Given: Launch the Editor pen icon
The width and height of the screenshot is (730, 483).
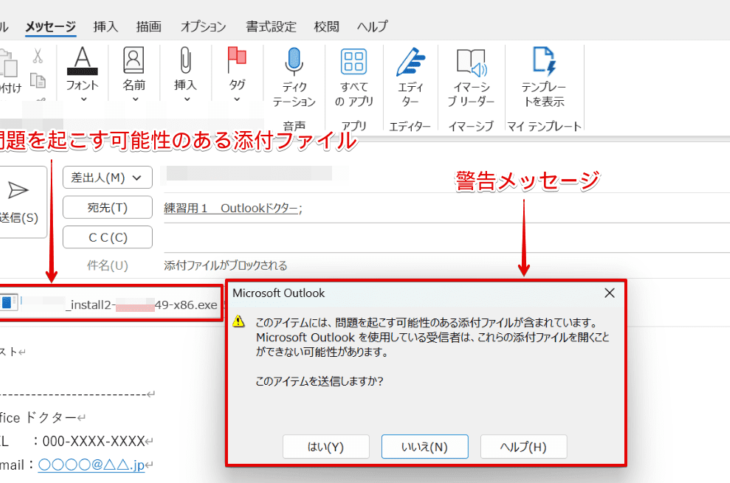Looking at the screenshot, I should pos(410,64).
